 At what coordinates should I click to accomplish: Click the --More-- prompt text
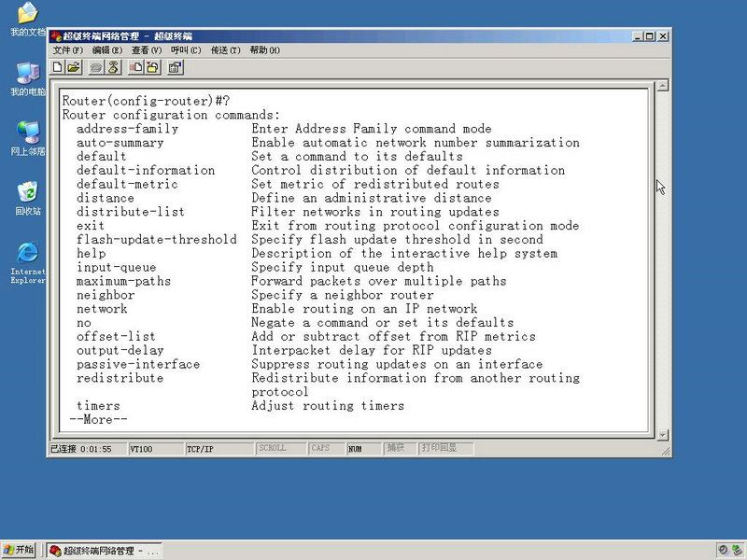click(x=99, y=419)
